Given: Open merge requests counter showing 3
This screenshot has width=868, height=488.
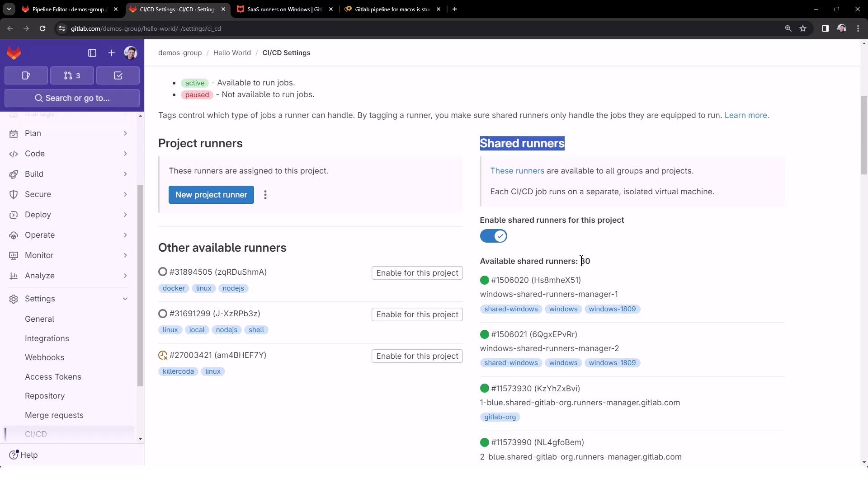Looking at the screenshot, I should pyautogui.click(x=72, y=76).
